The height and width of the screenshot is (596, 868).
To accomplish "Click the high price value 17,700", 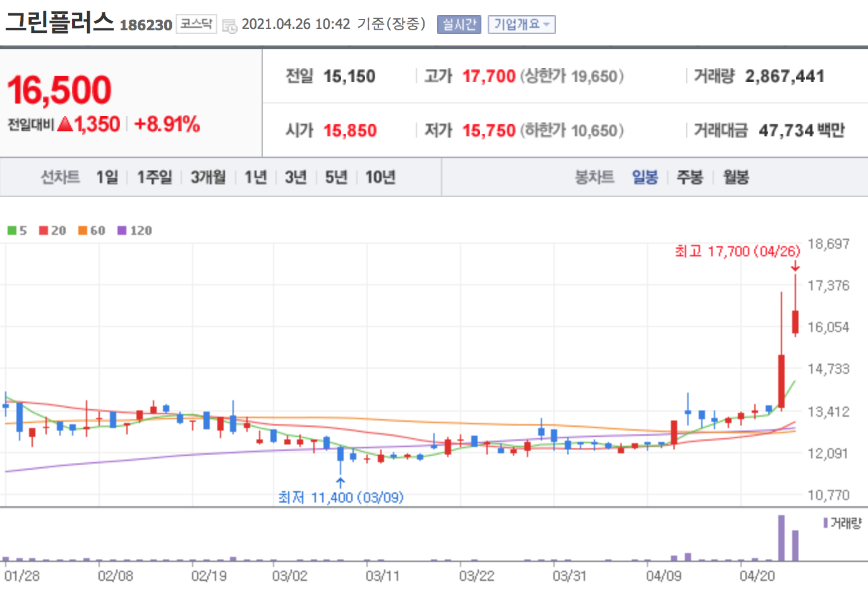I will tap(489, 76).
